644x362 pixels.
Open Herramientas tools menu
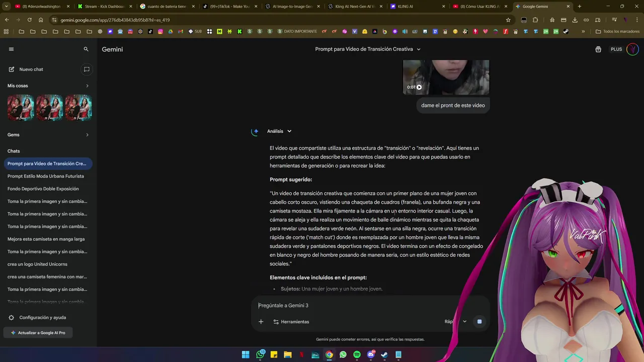click(291, 322)
